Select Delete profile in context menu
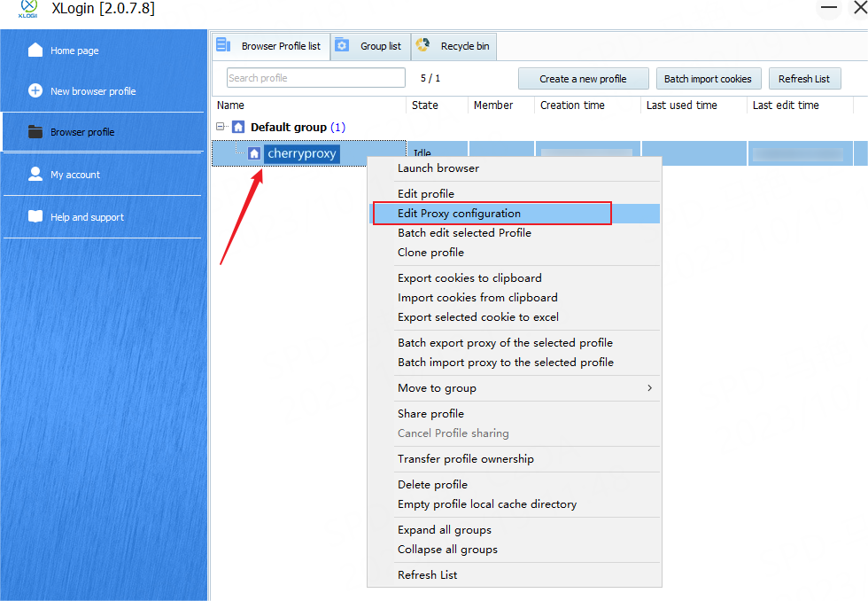This screenshot has height=601, width=868. pos(432,485)
